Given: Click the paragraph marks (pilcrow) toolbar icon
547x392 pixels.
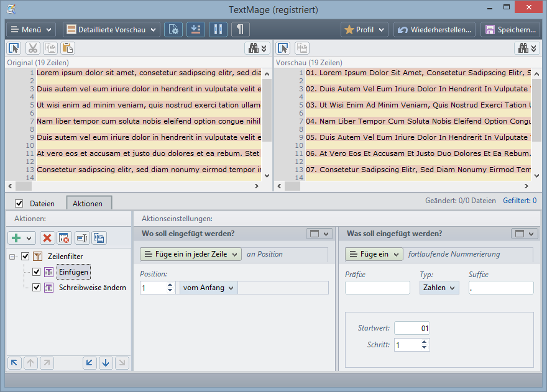Looking at the screenshot, I should 240,30.
